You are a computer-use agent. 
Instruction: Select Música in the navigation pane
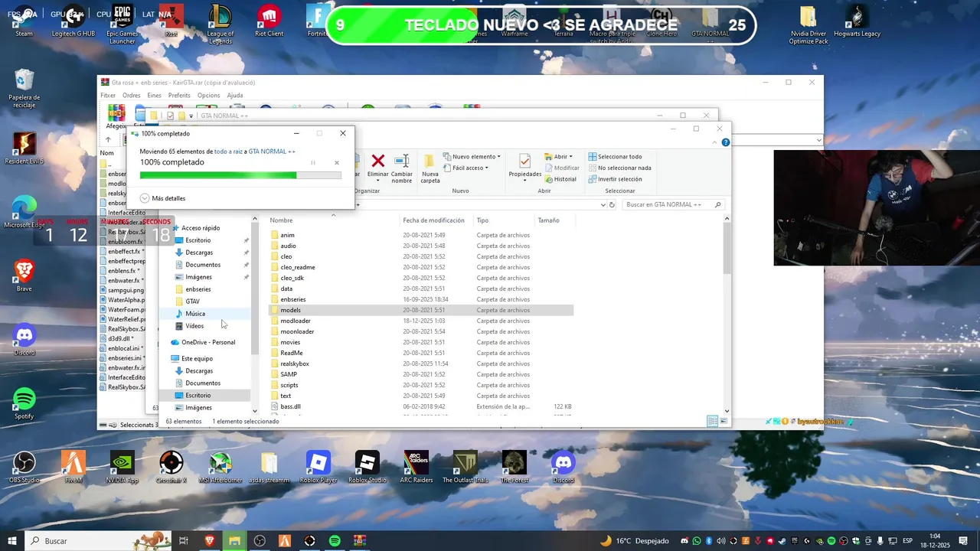click(194, 314)
